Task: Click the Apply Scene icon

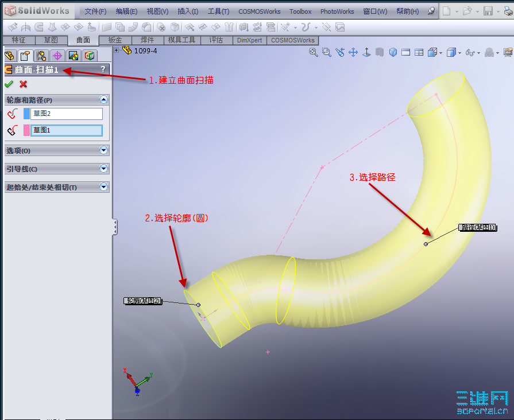Action: (489, 52)
